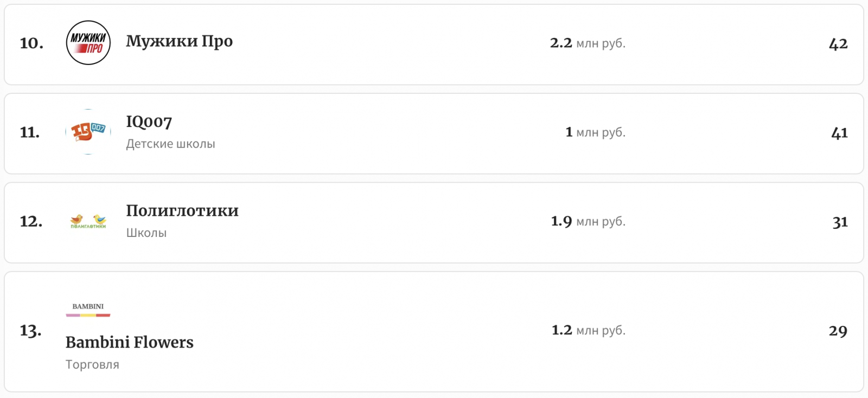
Task: Click the 1.9 млн руб. investment amount
Action: [588, 221]
